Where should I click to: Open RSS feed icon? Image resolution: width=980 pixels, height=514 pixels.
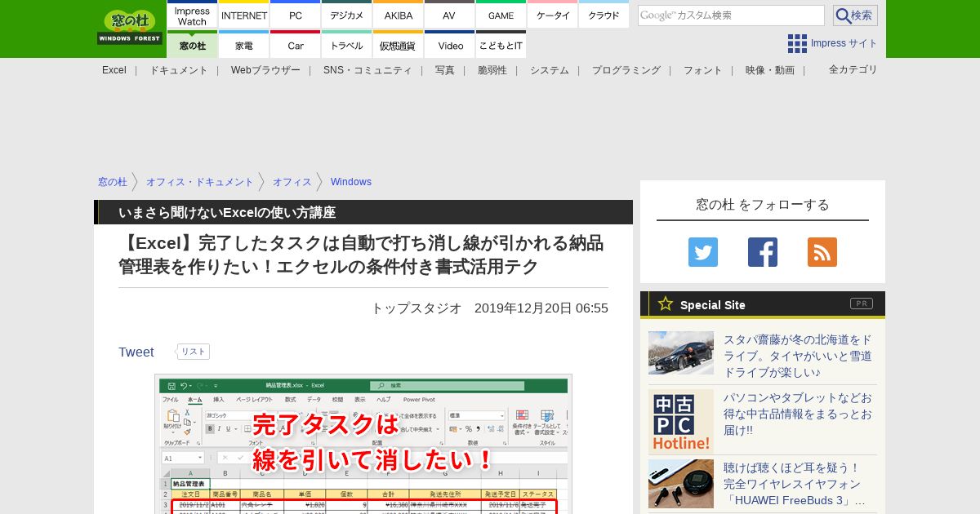[822, 252]
